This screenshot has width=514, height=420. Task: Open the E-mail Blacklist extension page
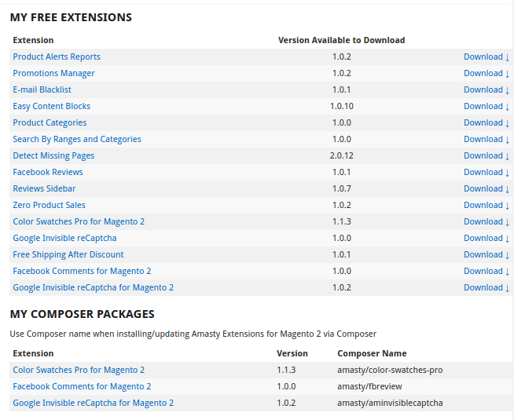click(x=42, y=89)
